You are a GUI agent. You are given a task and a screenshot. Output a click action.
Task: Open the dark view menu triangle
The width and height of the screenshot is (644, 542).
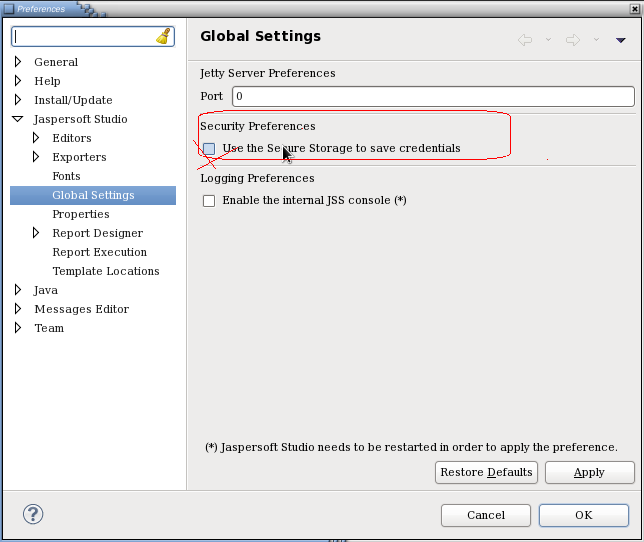[621, 40]
